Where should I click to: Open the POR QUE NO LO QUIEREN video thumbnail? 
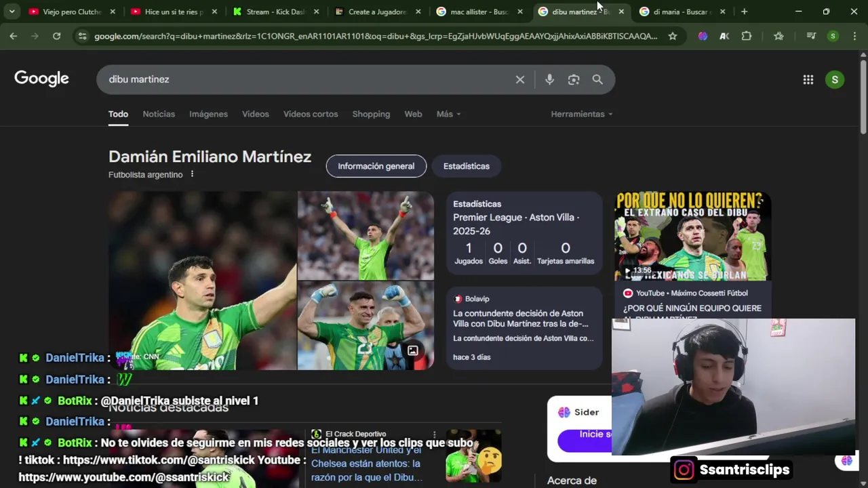click(x=692, y=237)
